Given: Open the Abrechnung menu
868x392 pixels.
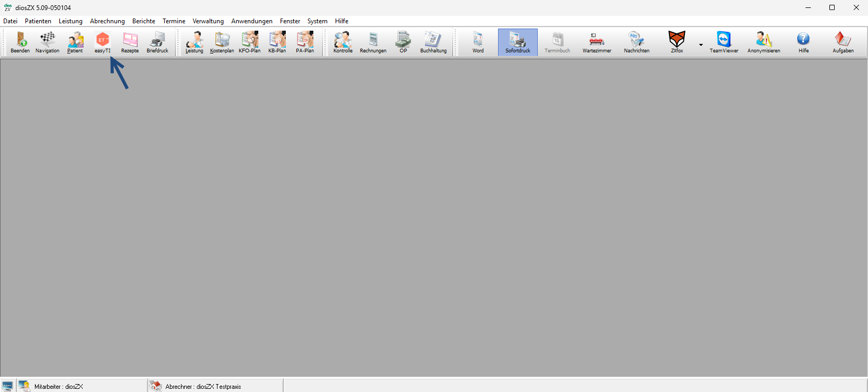Looking at the screenshot, I should tap(107, 21).
